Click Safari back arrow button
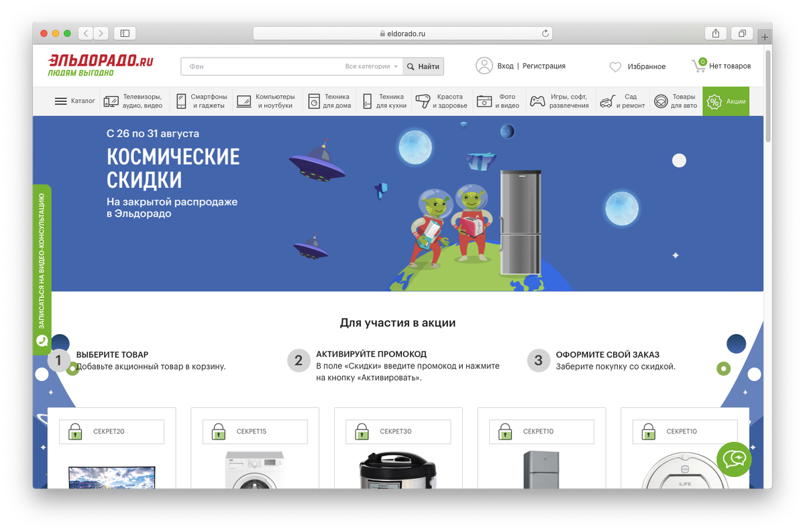The height and width of the screenshot is (532, 805). tap(86, 33)
